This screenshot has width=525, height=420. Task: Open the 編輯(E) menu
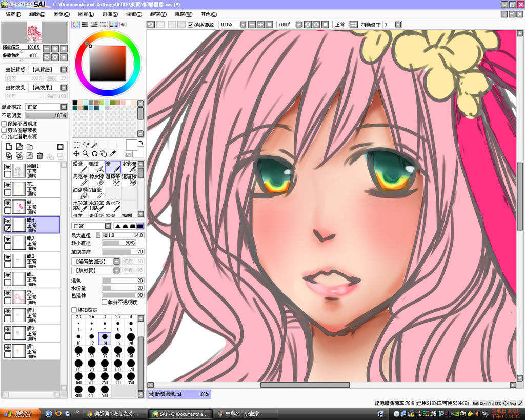click(x=37, y=14)
